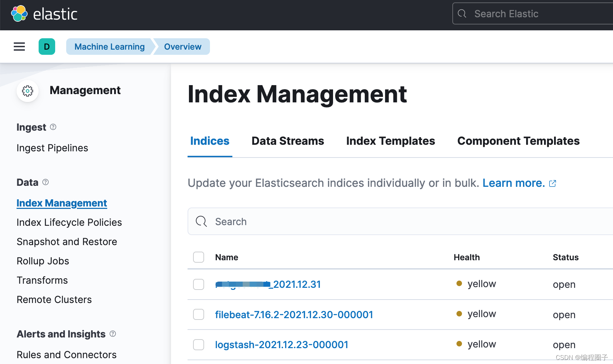This screenshot has height=364, width=613.
Task: Open the index ending in _2021.12.31
Action: pos(268,284)
